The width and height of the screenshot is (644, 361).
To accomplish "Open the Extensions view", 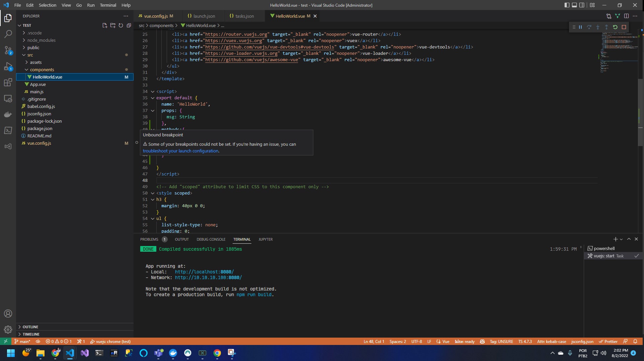I will click(8, 83).
